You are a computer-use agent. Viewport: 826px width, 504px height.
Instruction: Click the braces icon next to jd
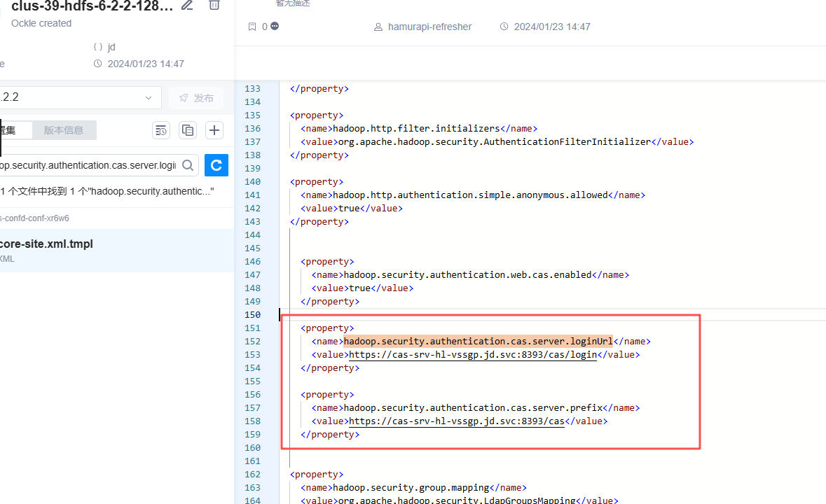tap(98, 47)
